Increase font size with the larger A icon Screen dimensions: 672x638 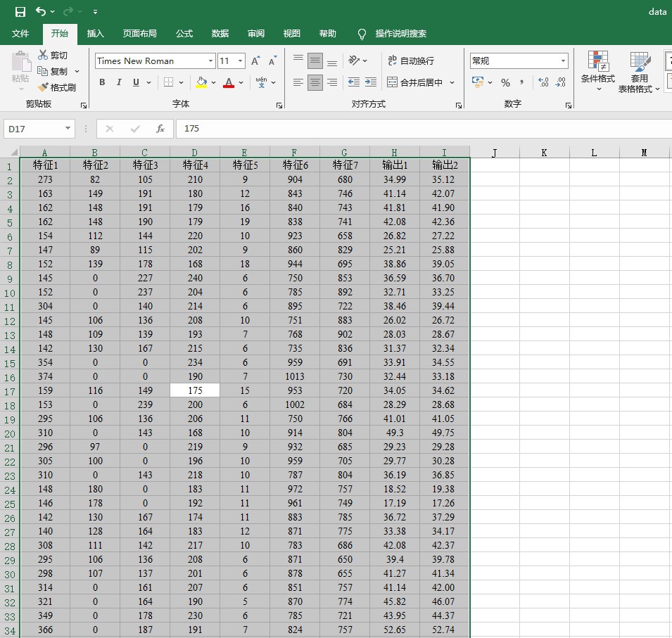point(255,60)
